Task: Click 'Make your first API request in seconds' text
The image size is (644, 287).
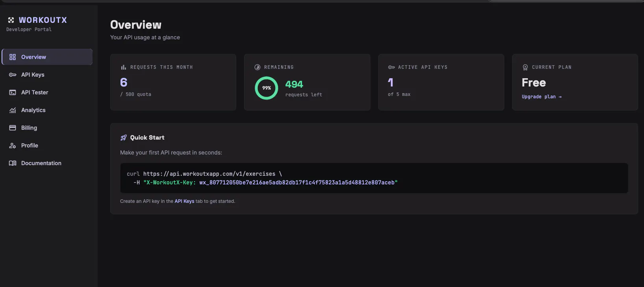Action: pos(171,153)
